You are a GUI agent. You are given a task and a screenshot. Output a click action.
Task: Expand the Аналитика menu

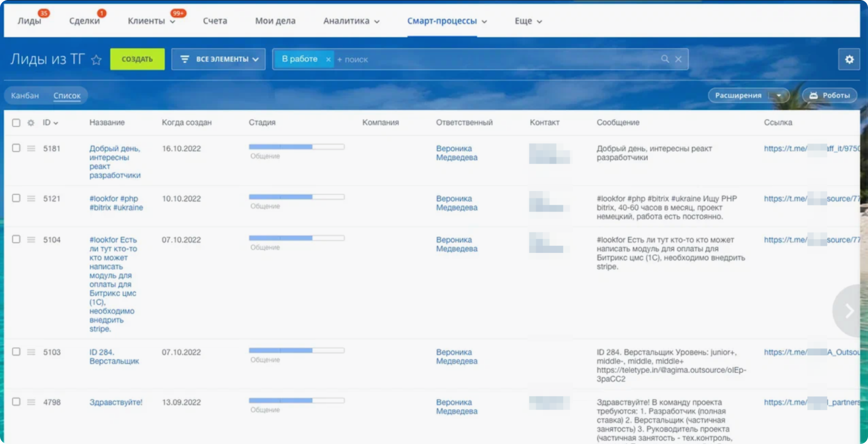coord(351,21)
